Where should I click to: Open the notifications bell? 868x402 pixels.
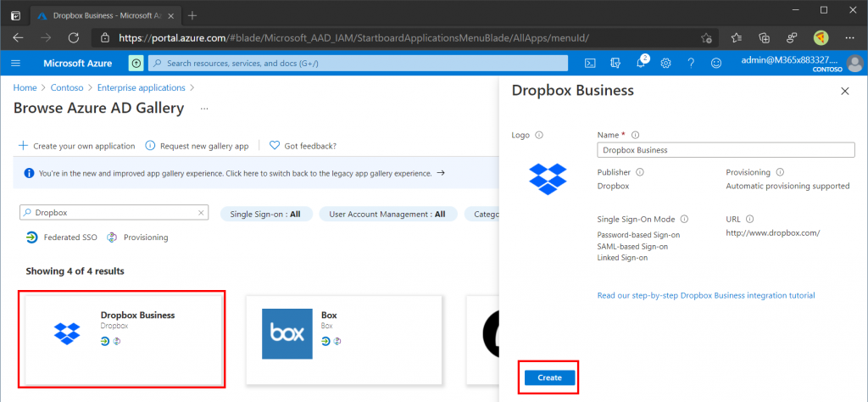point(641,63)
